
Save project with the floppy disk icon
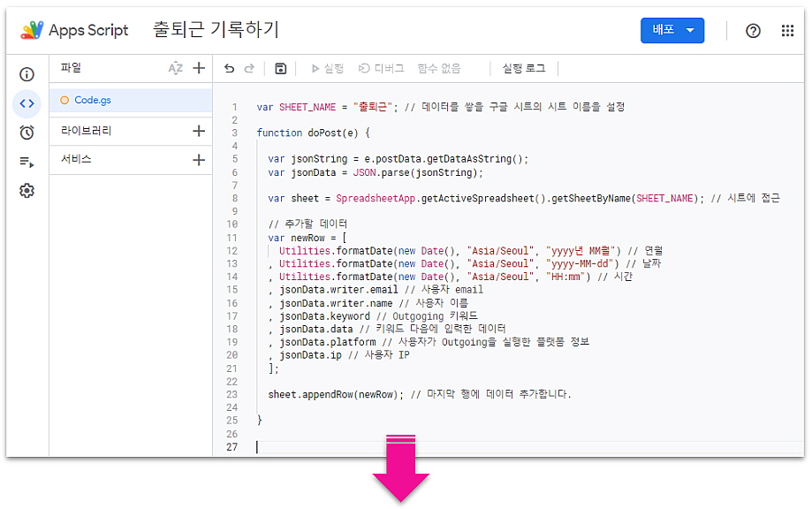coord(281,69)
